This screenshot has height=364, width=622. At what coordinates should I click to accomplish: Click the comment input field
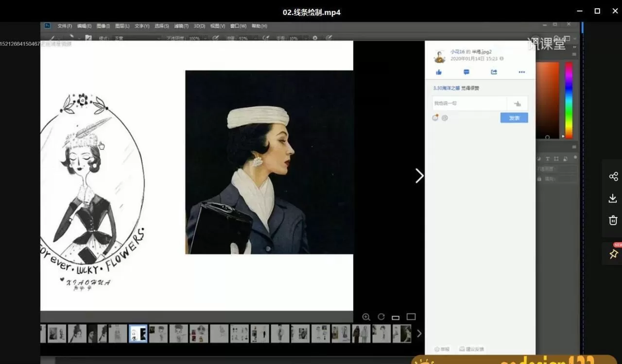pyautogui.click(x=469, y=103)
